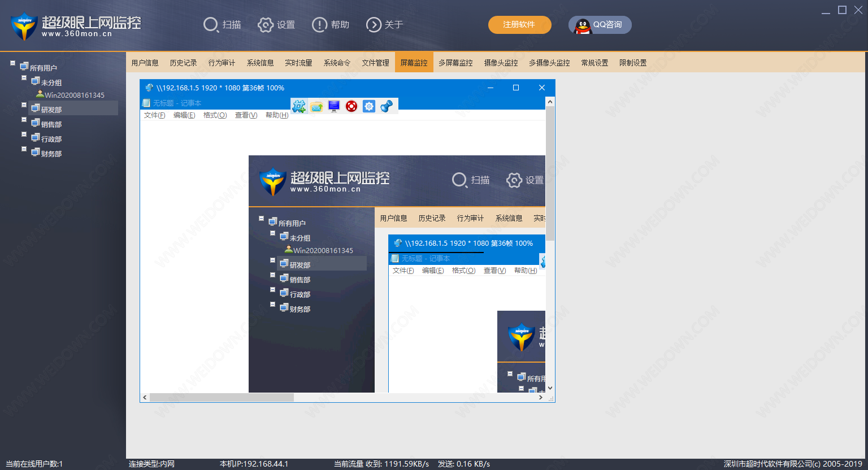Viewport: 868px width, 470px height.
Task: Open 格式(O) menu in remote Notepad
Action: [215, 115]
